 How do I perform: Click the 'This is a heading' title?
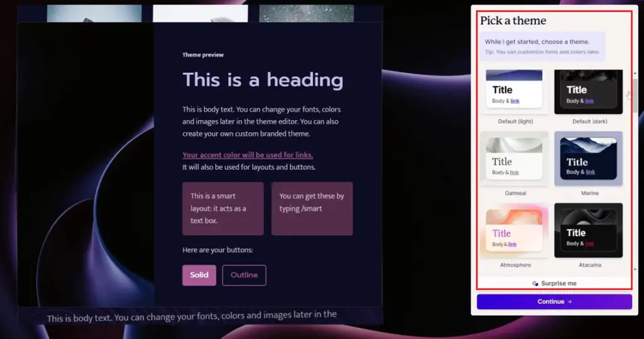[263, 80]
